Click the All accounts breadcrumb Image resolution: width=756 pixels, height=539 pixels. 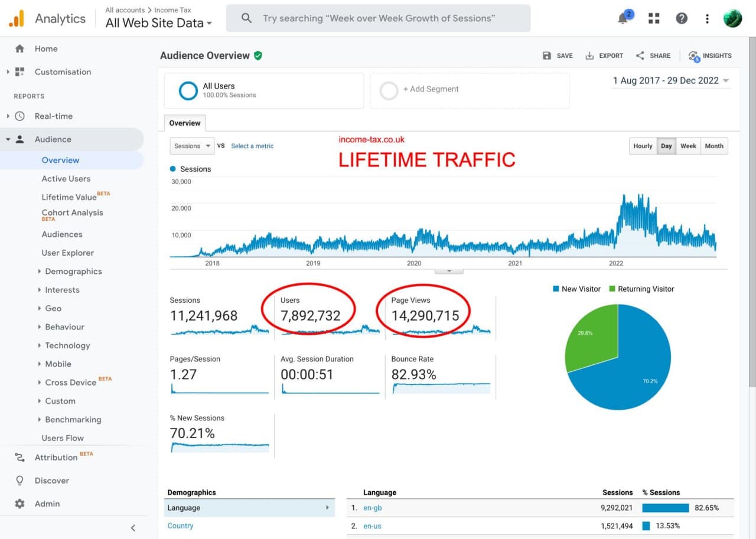tap(125, 10)
